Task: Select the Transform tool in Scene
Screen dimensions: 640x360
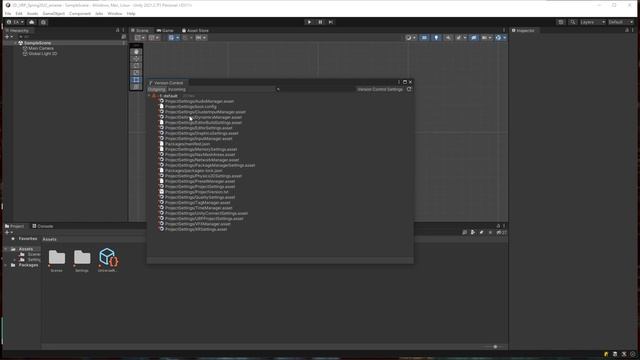Action: [x=136, y=87]
